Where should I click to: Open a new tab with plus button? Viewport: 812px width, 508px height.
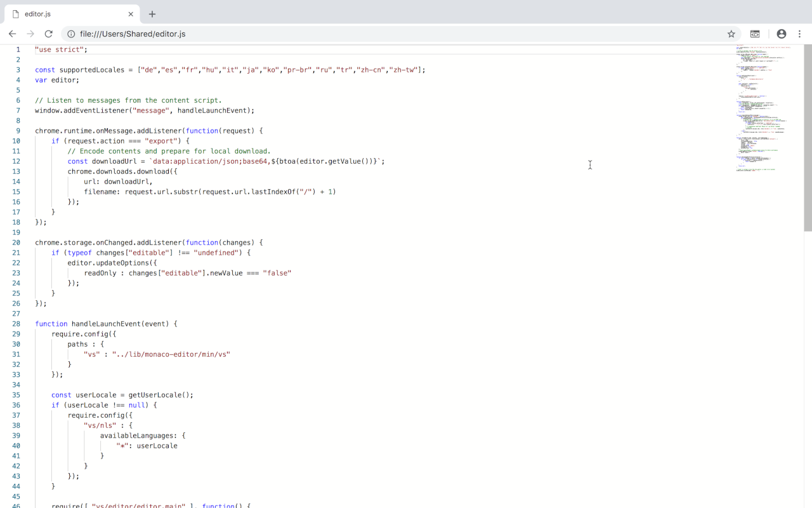(x=152, y=14)
